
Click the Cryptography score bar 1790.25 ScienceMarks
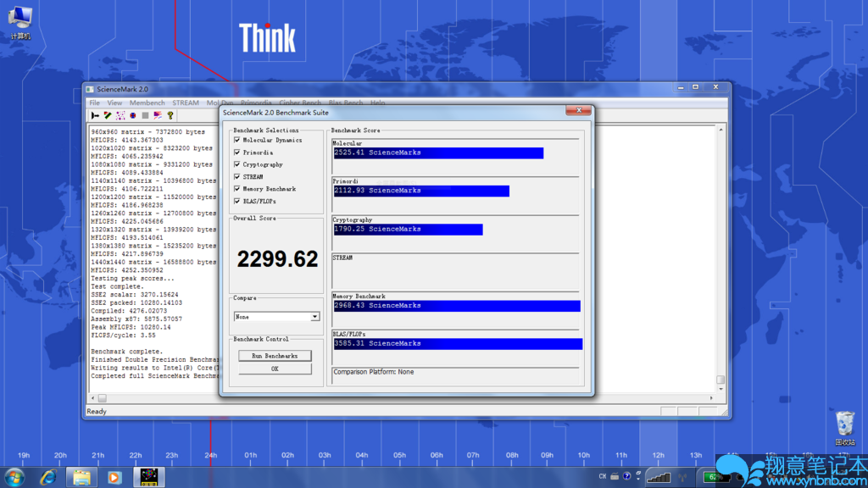[x=408, y=229]
